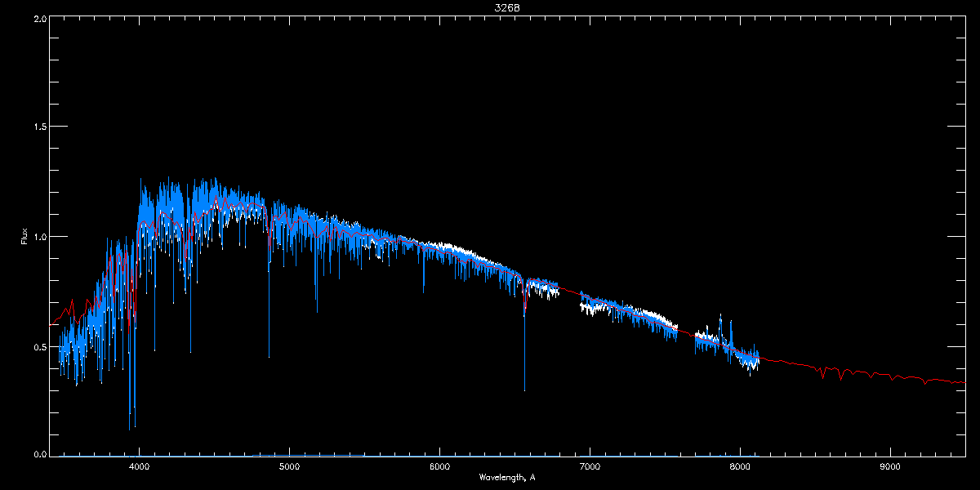
Task: Click the Wavelength, A axis label
Action: (507, 477)
